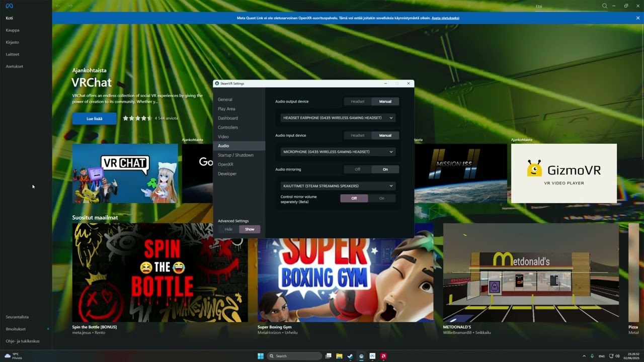Click the 'Lue lisää' button
Screen dimensions: 644x362
point(94,119)
